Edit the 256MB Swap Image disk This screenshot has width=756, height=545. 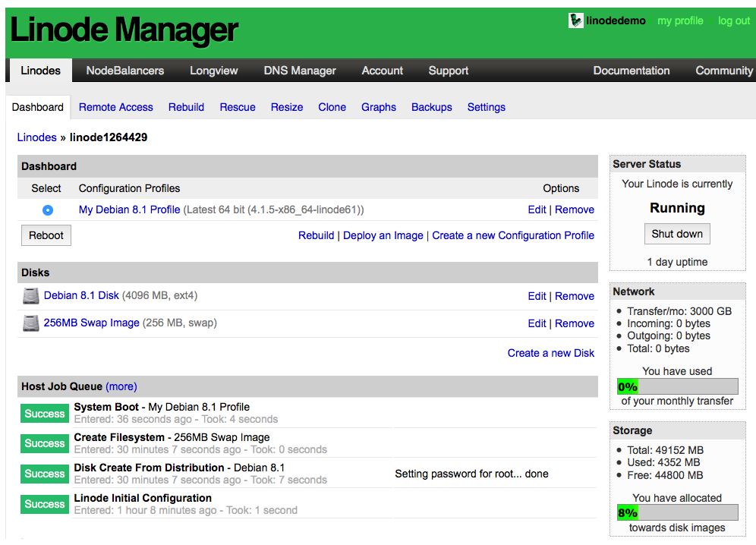click(x=537, y=323)
